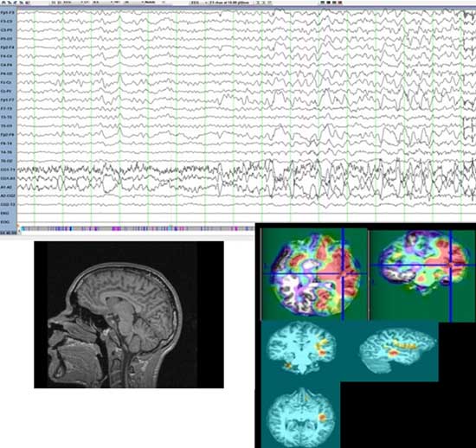Image resolution: width=476 pixels, height=448 pixels.
Task: Open the sagittal source localization brain image
Action: pos(398,350)
